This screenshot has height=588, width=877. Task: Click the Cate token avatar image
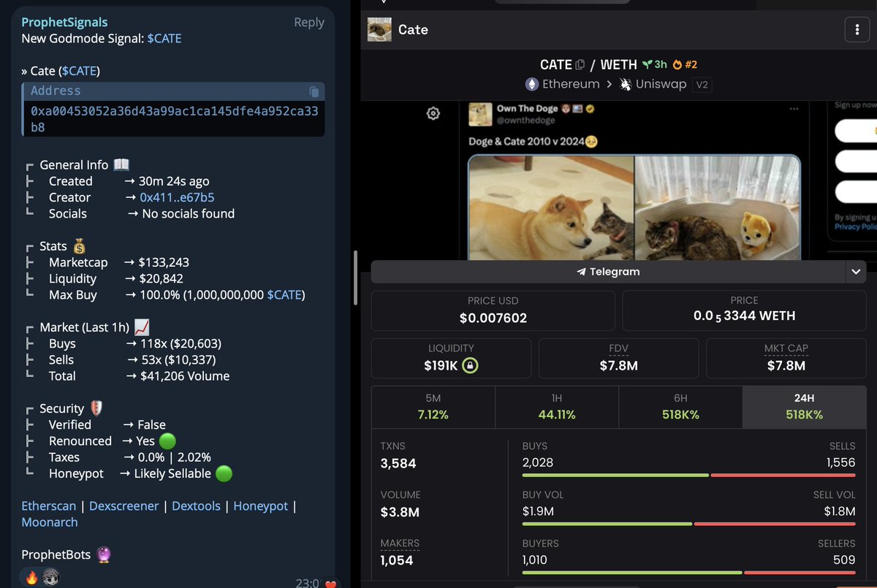tap(379, 29)
